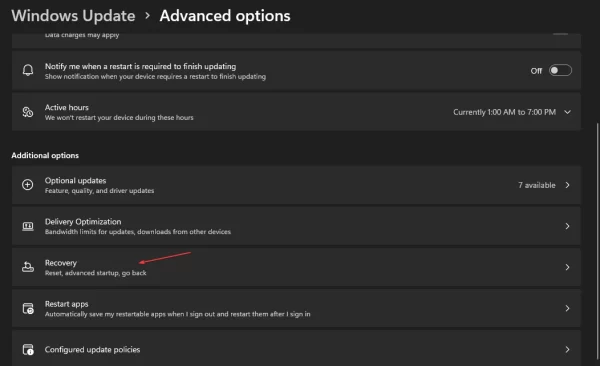Viewport: 600px width, 366px height.
Task: Open Configured update policies via its chevron
Action: pyautogui.click(x=567, y=350)
